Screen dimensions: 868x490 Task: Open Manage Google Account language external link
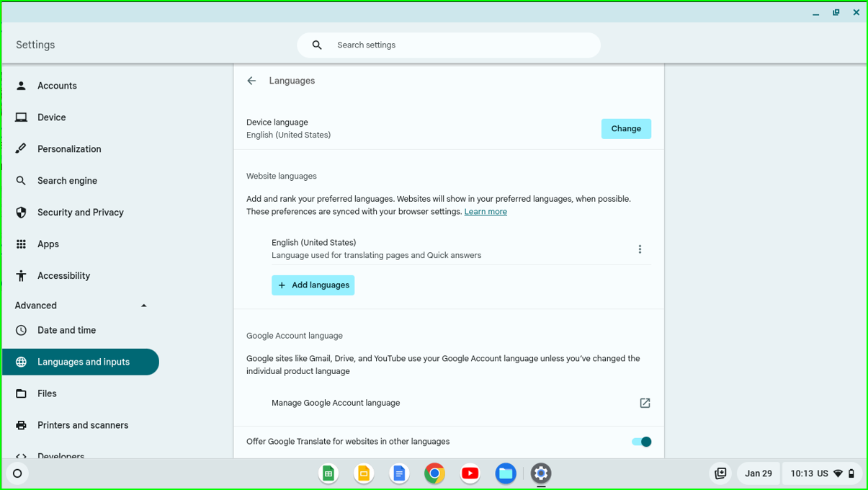click(x=645, y=403)
